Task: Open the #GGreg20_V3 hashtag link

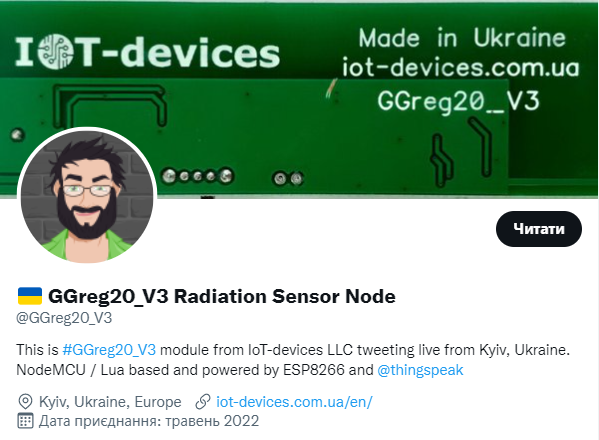Action: click(109, 350)
